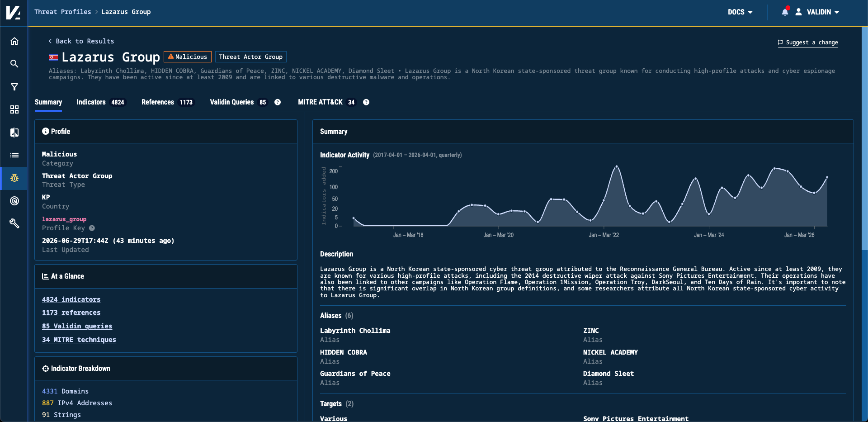Click the North Korea flag icon
Screen dimensions: 868x422
(53, 57)
